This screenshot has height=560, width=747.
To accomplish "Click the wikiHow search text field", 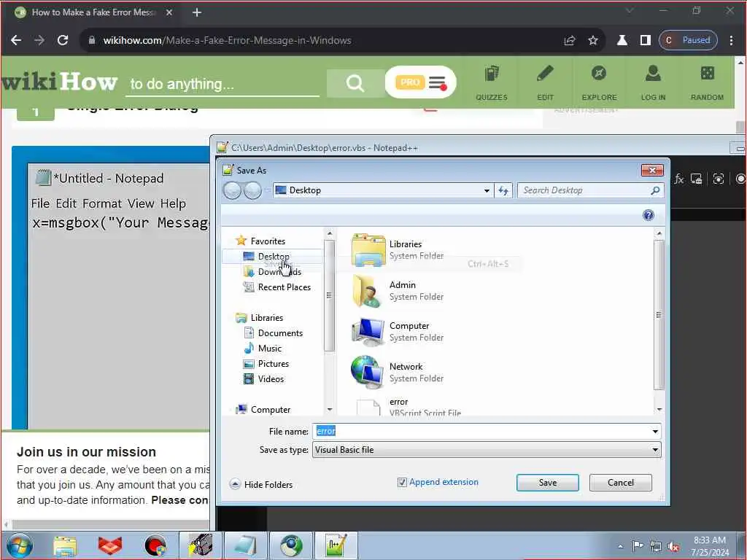I will coord(223,85).
